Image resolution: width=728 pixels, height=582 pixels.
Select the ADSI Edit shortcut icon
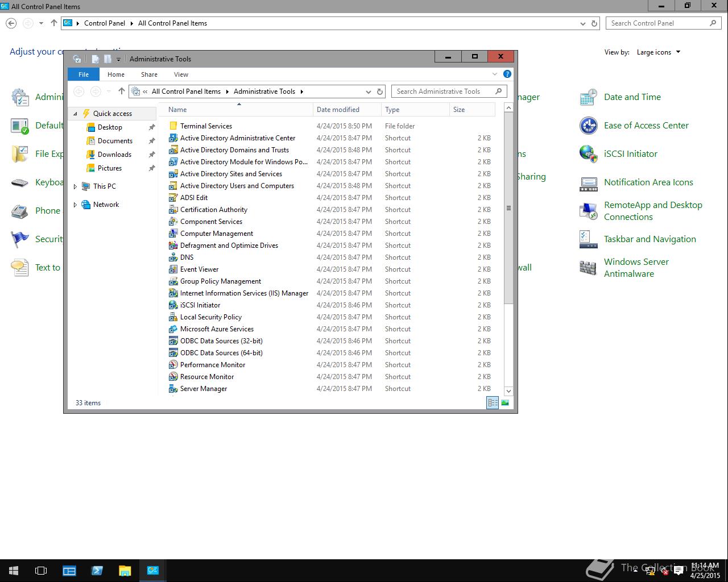(x=173, y=197)
